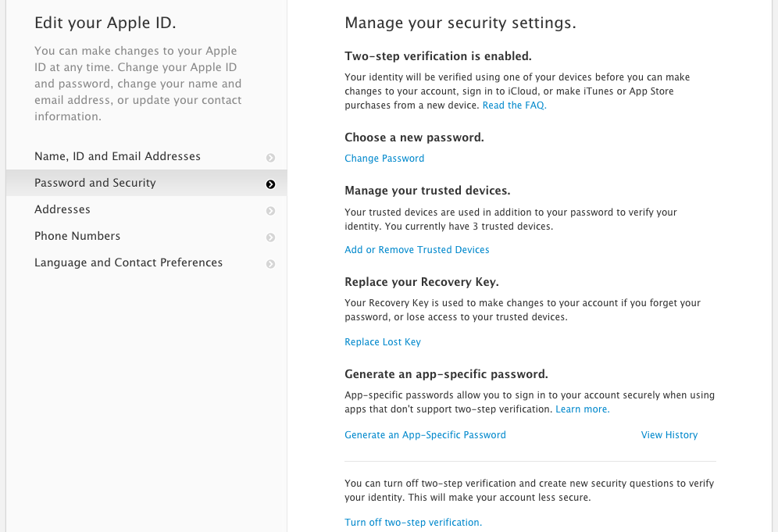Screen dimensions: 778x532
Task: Click the Manage your security settings heading
Action: tap(460, 23)
